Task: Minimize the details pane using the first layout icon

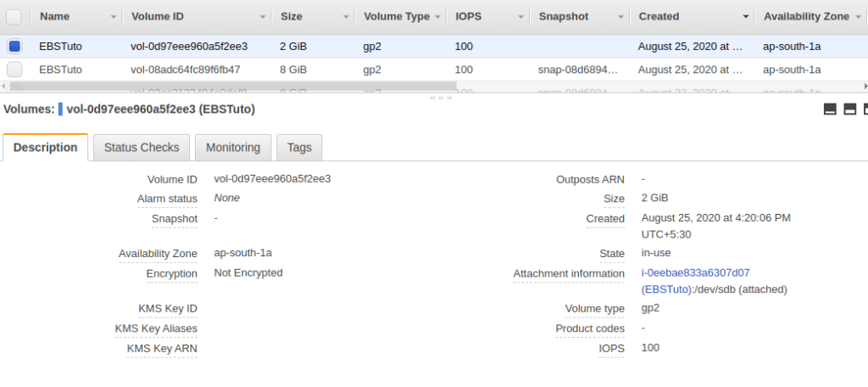Action: tap(830, 109)
